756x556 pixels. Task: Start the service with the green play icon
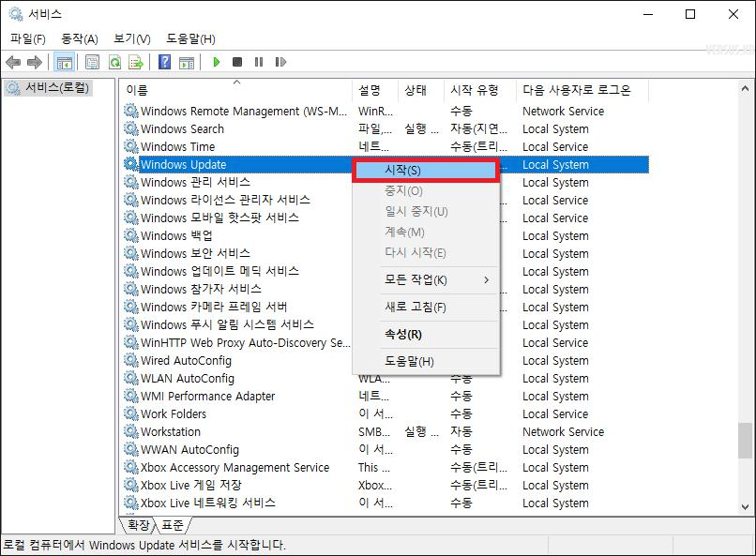[x=217, y=62]
